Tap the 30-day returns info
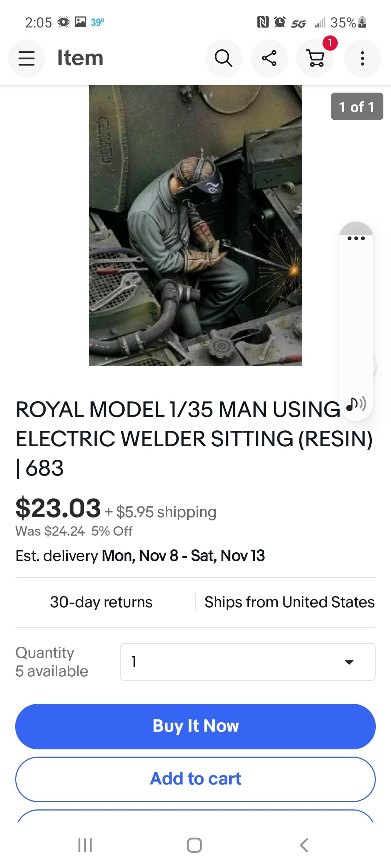391x868 pixels. pos(101,602)
